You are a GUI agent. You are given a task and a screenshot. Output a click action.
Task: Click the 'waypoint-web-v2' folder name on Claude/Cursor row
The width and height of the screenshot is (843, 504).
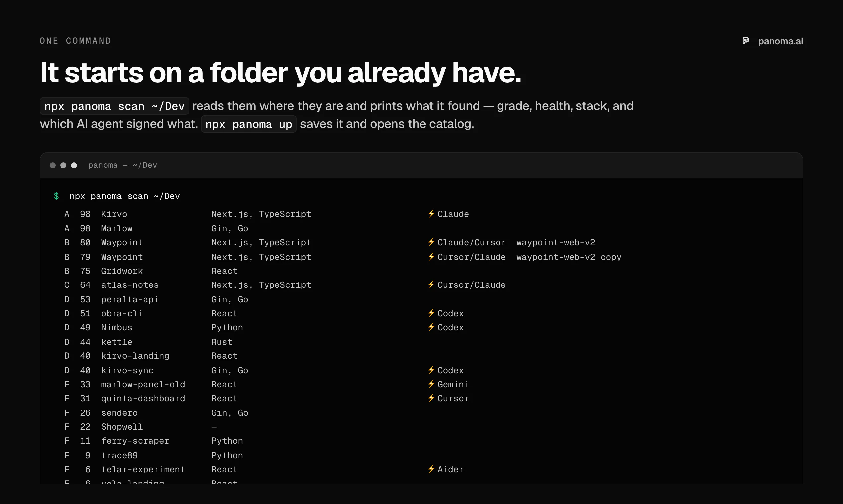(556, 242)
